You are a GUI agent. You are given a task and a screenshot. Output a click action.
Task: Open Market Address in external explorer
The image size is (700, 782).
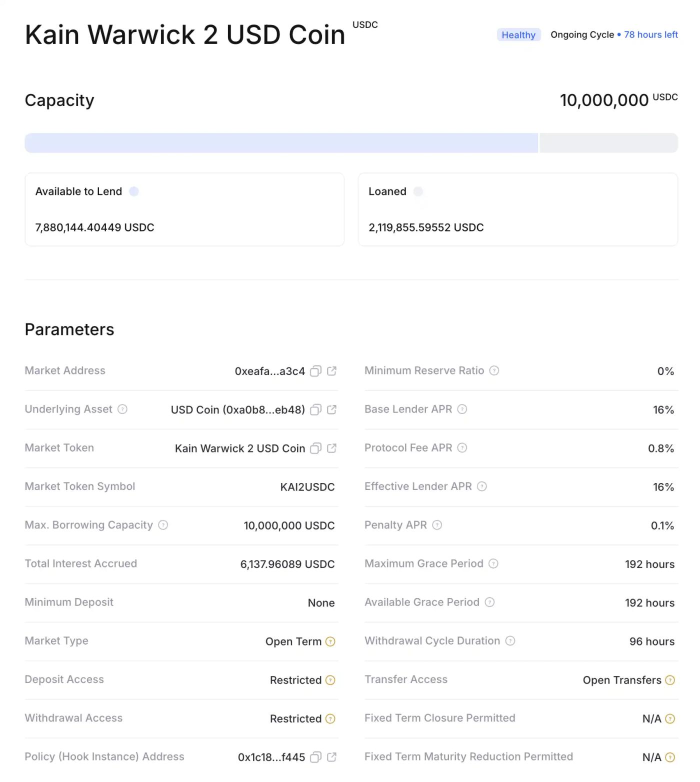(331, 371)
